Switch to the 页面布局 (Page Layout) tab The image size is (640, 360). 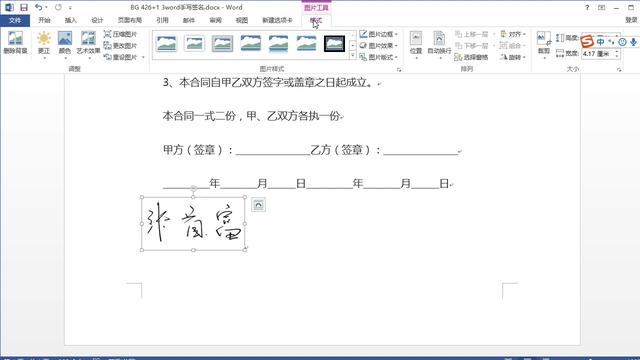(x=130, y=20)
